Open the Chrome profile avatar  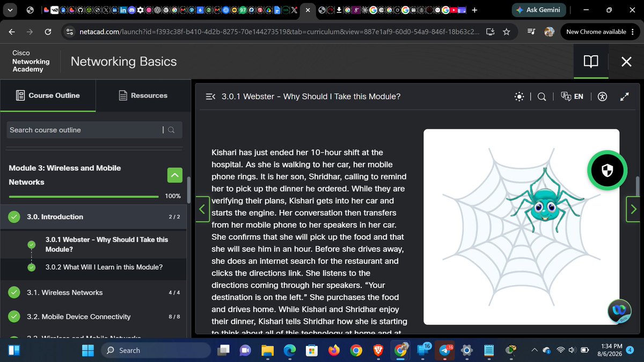549,32
